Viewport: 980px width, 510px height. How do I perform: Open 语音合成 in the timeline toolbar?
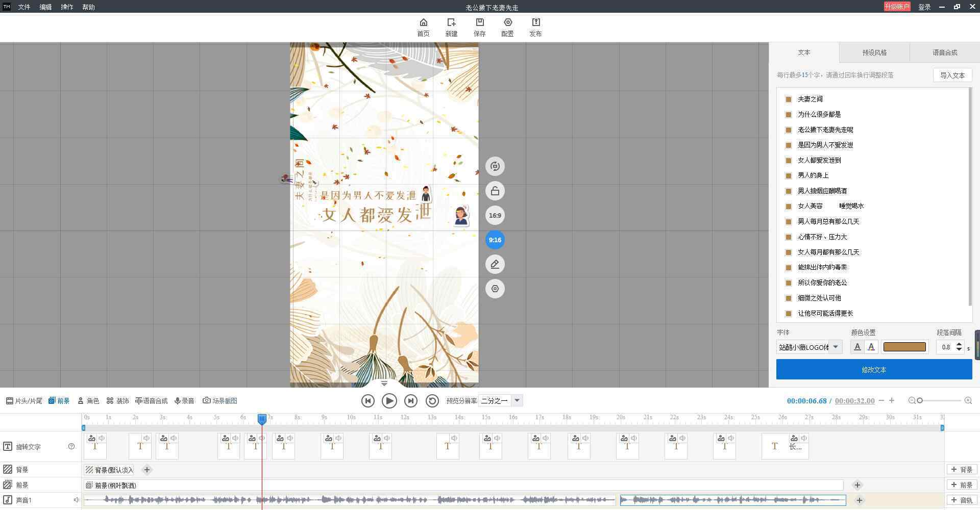[x=152, y=401]
